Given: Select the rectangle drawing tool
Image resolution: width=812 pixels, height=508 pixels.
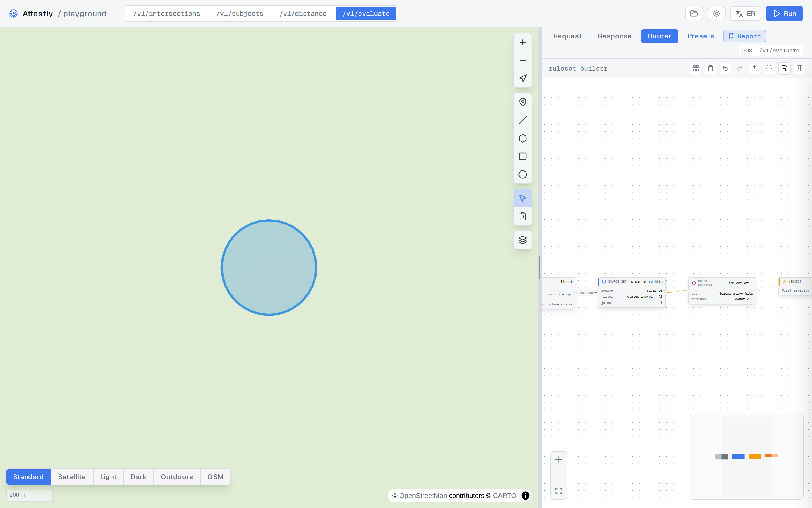Looking at the screenshot, I should click(522, 157).
